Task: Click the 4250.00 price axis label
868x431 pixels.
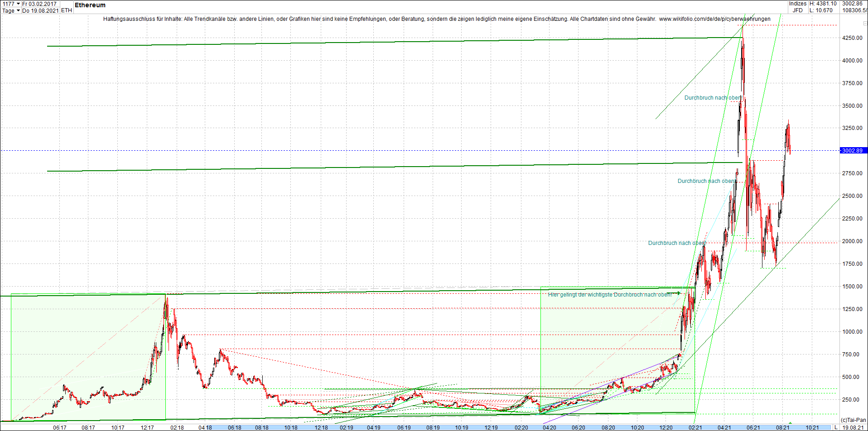Action: [852, 38]
